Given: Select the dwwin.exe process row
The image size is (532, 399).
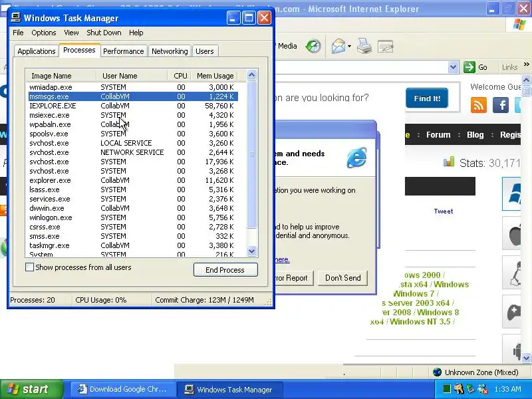Looking at the screenshot, I should (133, 208).
